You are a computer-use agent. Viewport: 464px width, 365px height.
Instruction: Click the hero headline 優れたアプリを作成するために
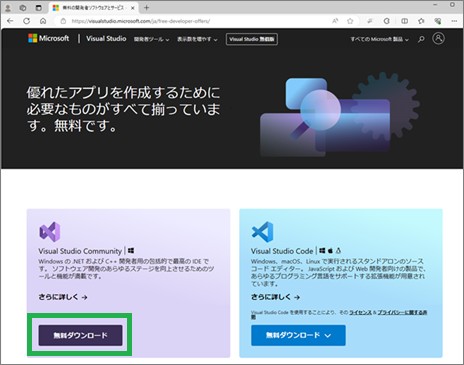tap(123, 92)
